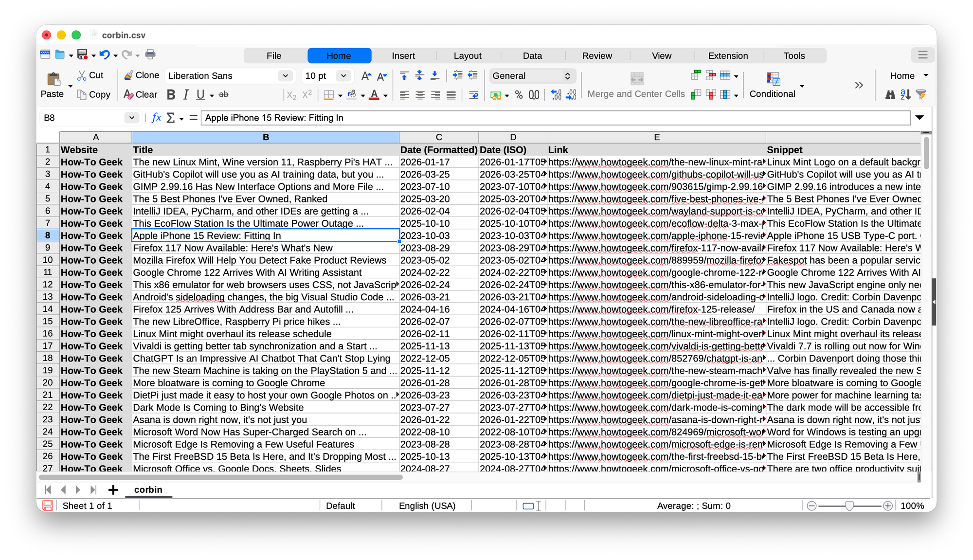The height and width of the screenshot is (560, 973).
Task: Click the Sum sigma icon
Action: click(x=171, y=118)
